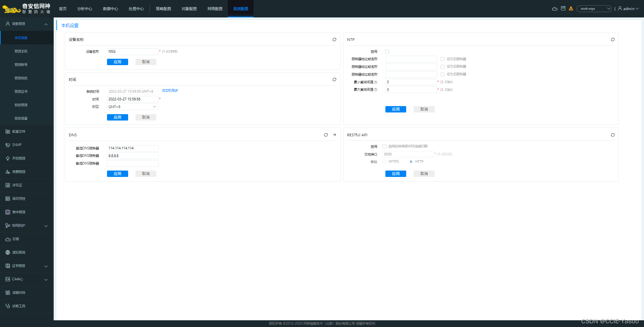Enable the RESTful API 启用 checkbox
This screenshot has height=327, width=644.
(x=384, y=147)
